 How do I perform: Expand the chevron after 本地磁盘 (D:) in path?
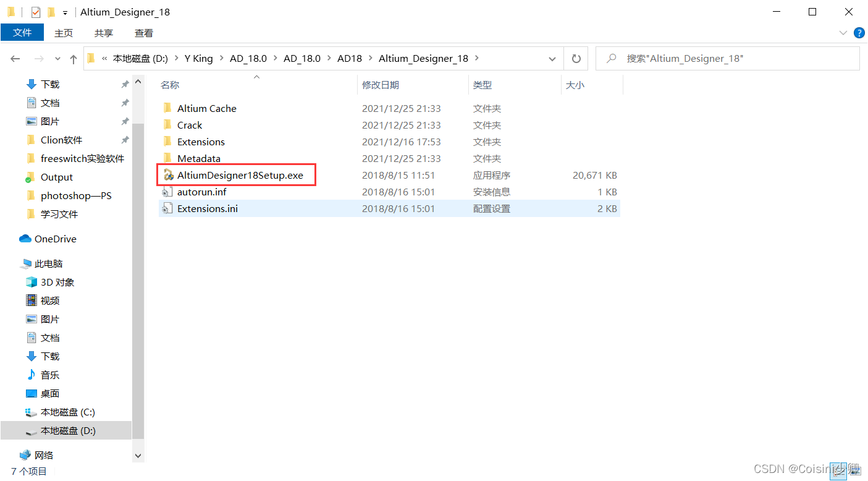coord(176,59)
